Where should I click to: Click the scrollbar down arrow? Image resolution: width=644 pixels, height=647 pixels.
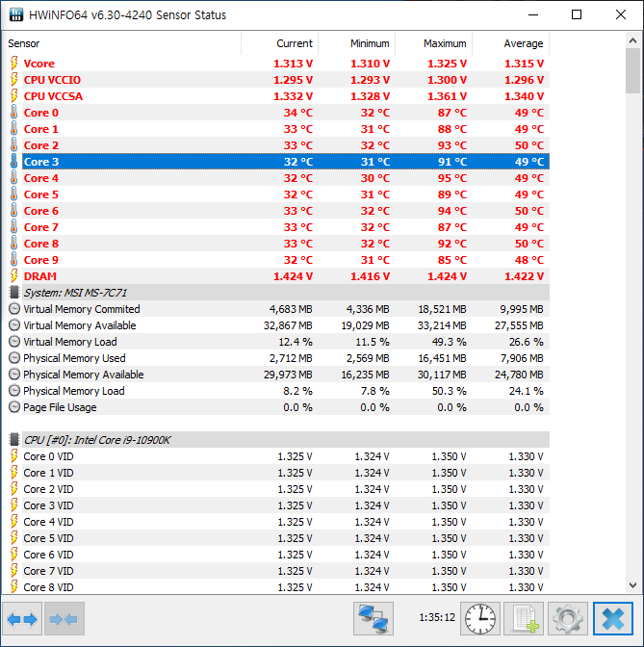pyautogui.click(x=632, y=584)
